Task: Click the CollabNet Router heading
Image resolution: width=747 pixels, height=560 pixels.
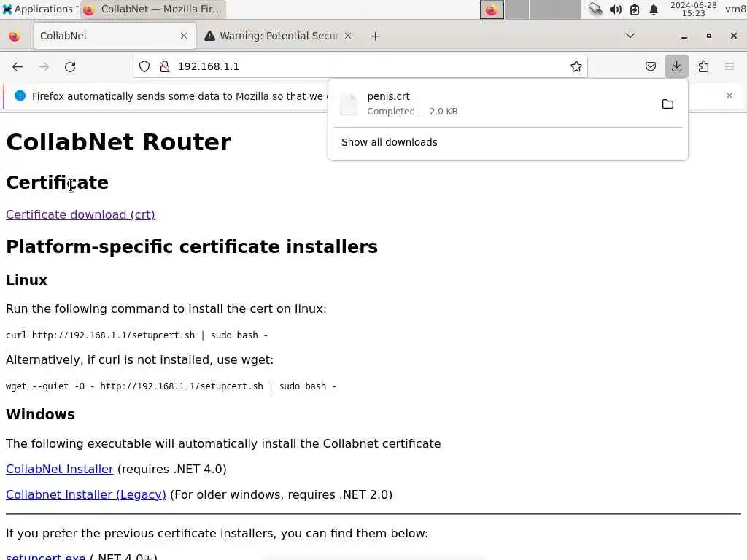Action: (119, 142)
